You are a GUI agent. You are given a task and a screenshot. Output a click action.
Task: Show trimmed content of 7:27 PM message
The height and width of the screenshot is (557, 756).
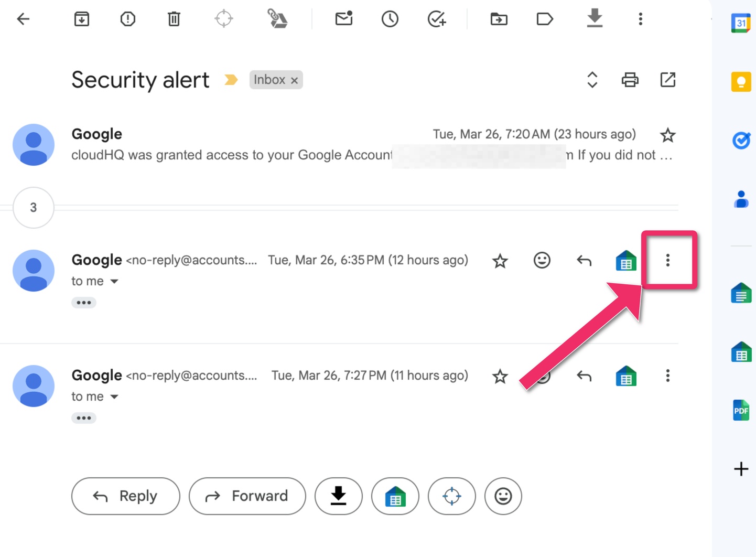click(84, 418)
